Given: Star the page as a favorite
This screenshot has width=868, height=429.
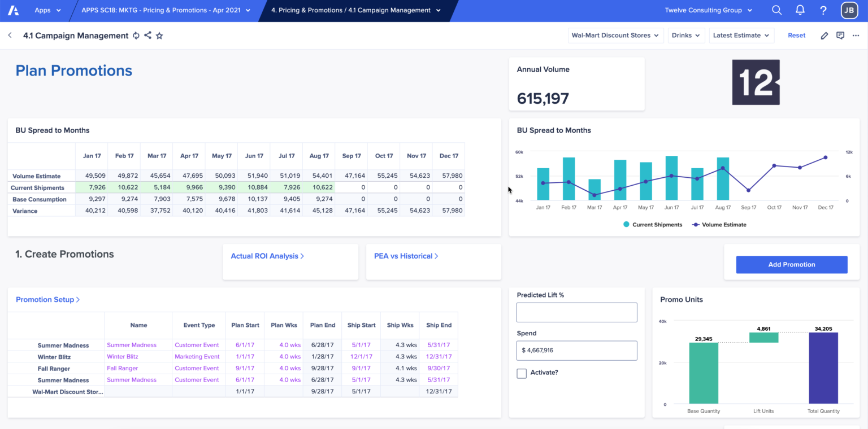Looking at the screenshot, I should click(159, 35).
